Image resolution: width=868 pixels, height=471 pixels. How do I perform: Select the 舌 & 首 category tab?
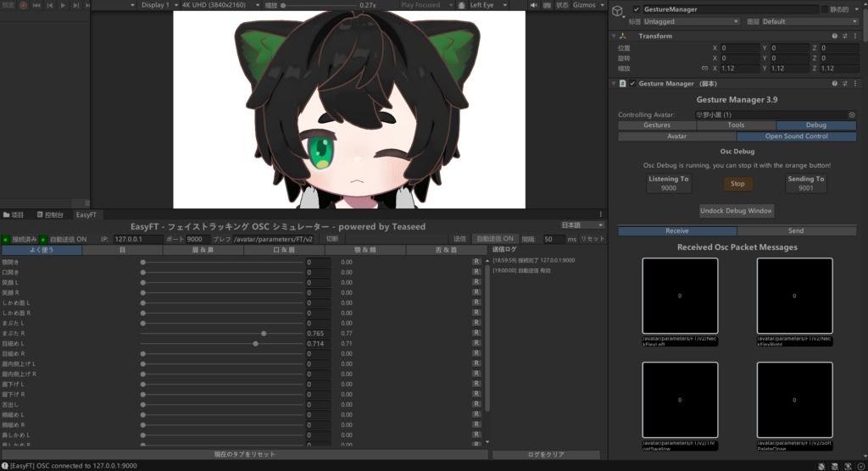point(446,250)
